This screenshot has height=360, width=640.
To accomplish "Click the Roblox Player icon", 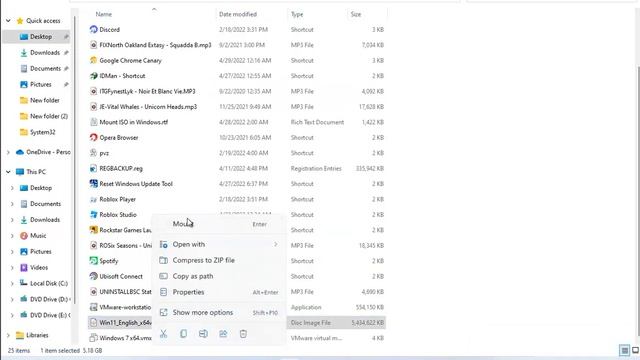I will click(93, 199).
